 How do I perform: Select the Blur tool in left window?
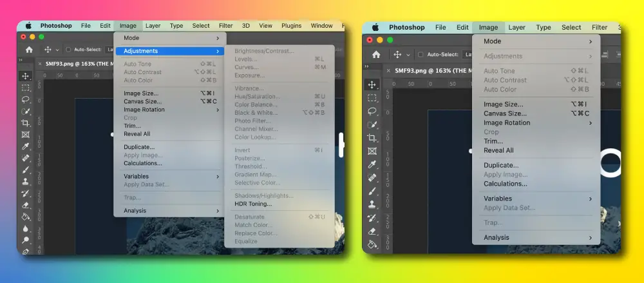(x=26, y=228)
